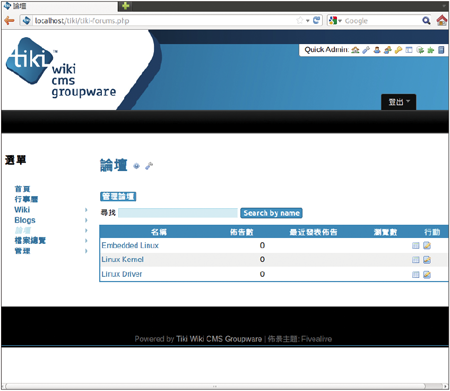Open a new browser tab with plus icon
450x391 pixels.
point(126,6)
